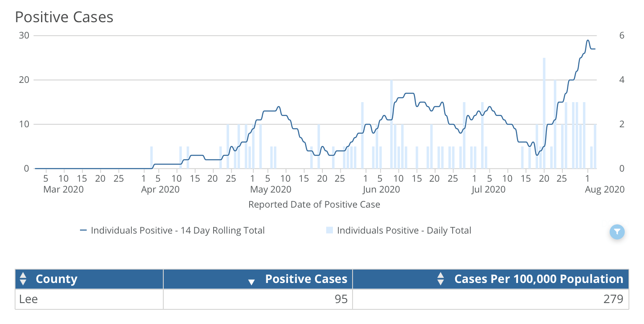Click the Jun 2020 axis label
Viewport: 644px width, 324px height.
coord(381,190)
